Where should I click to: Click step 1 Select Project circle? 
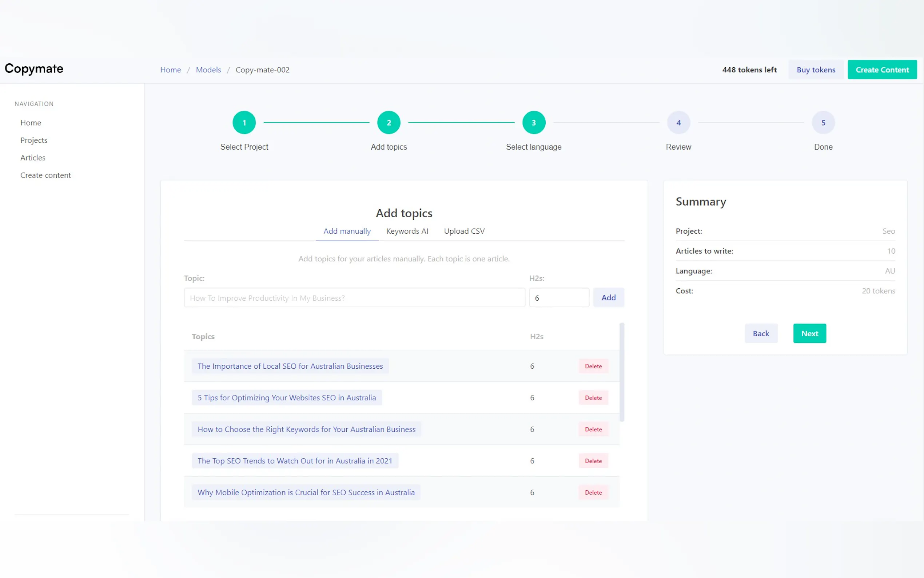tap(244, 122)
